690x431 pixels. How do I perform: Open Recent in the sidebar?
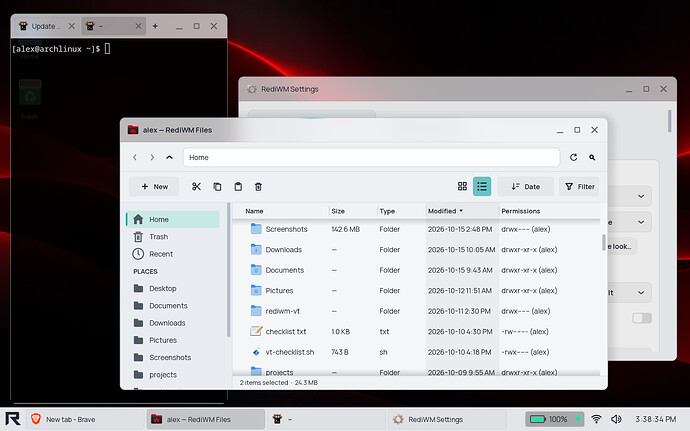point(173,254)
